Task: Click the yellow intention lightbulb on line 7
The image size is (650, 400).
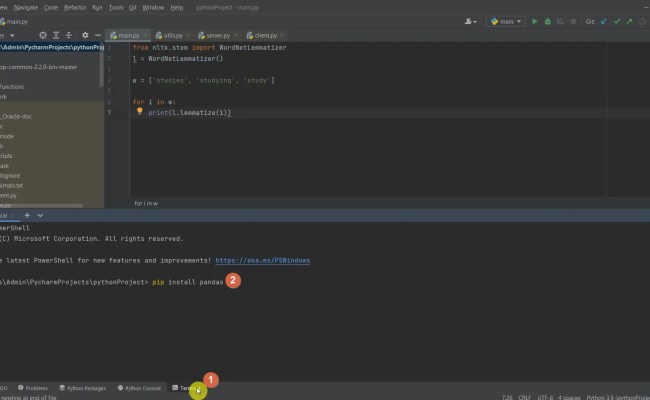Action: (x=140, y=111)
